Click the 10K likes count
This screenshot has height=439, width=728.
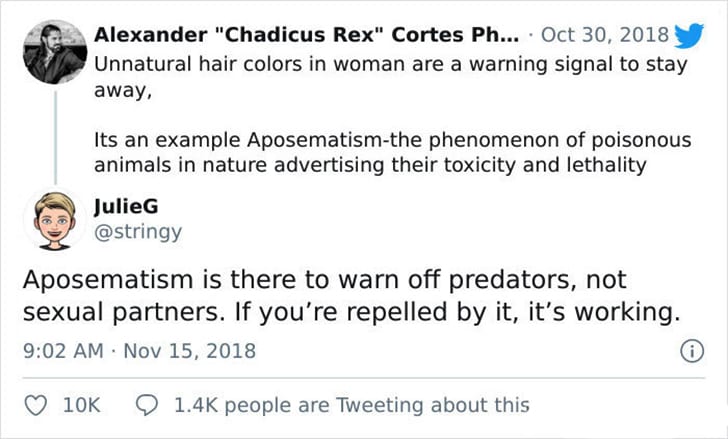pyautogui.click(x=82, y=405)
